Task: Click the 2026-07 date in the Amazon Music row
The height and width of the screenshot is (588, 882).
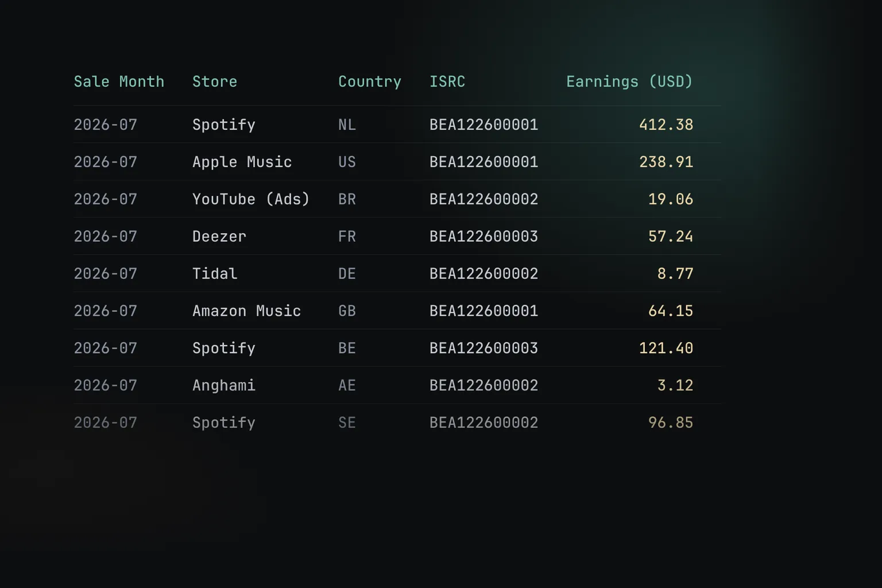Action: point(106,311)
